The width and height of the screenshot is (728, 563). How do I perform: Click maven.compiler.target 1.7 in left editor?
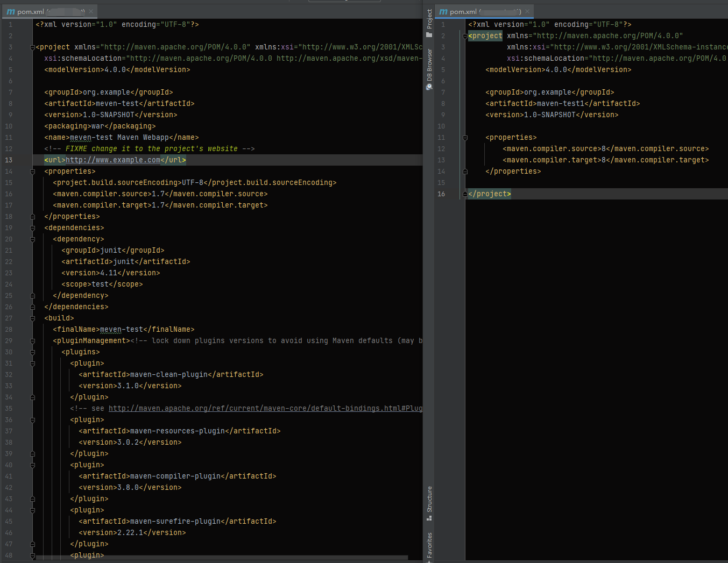(160, 205)
